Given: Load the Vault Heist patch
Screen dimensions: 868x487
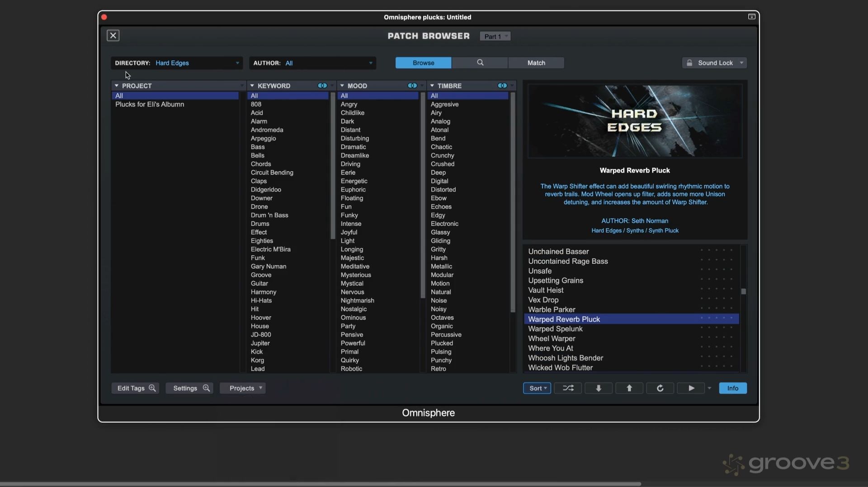Looking at the screenshot, I should tap(631, 290).
